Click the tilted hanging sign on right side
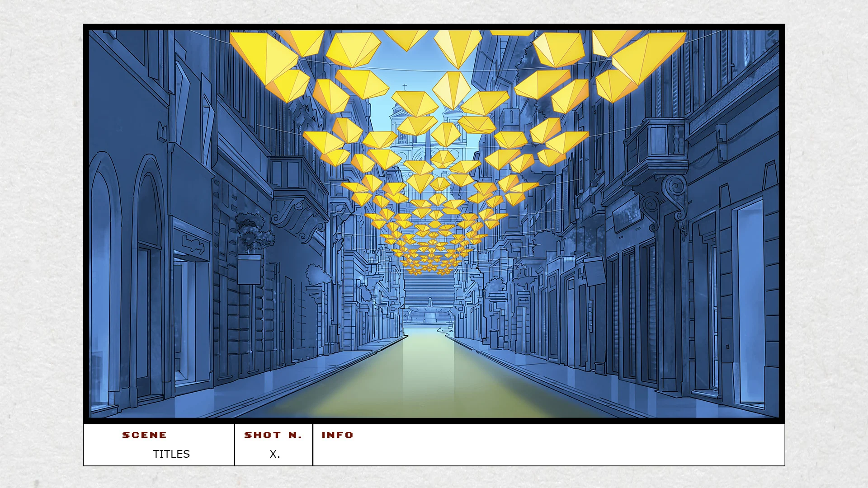The width and height of the screenshot is (868, 488). click(x=595, y=270)
